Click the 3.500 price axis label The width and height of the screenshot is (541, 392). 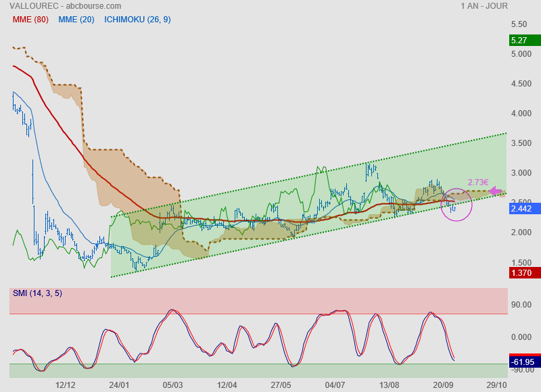(x=521, y=143)
